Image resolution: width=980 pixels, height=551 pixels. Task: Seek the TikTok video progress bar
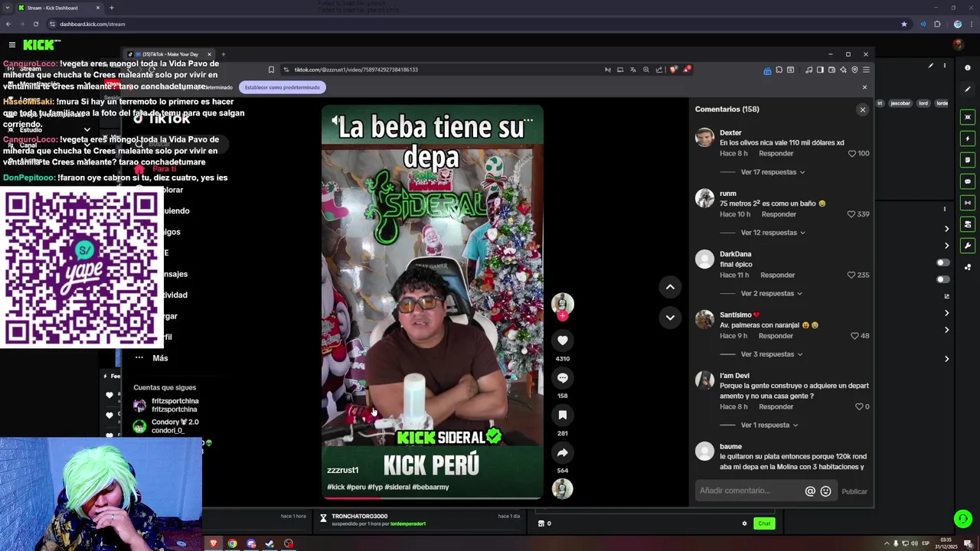(x=433, y=498)
